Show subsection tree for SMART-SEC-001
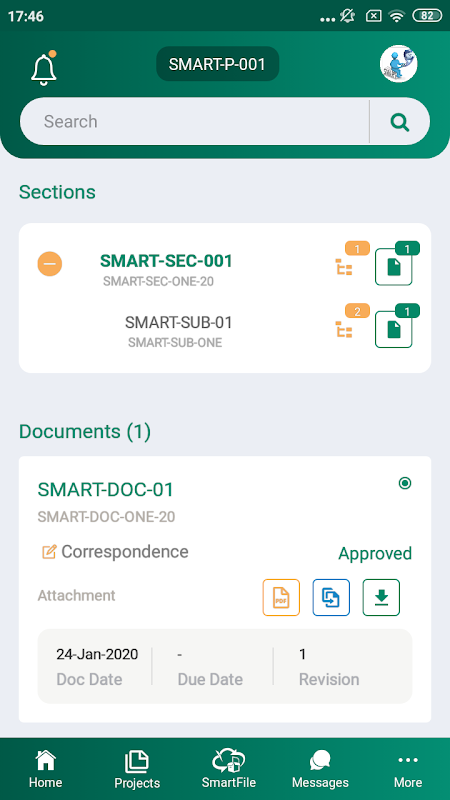450x800 pixels. [344, 267]
